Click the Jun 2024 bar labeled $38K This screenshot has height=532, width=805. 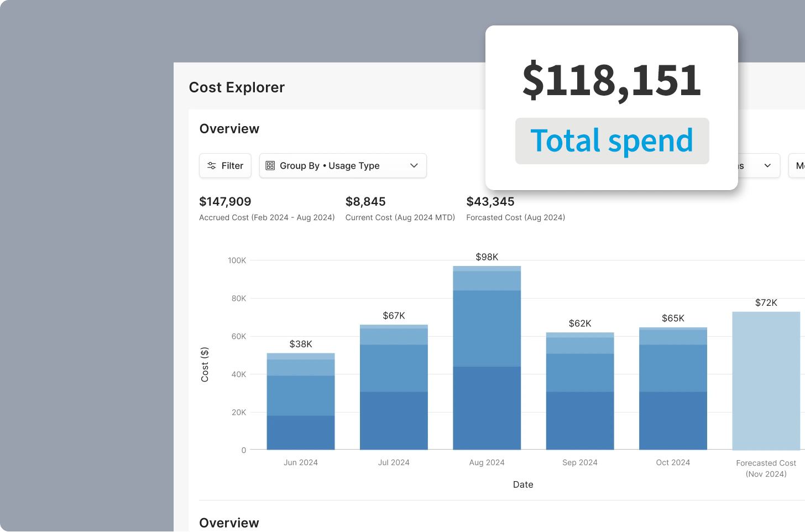(300, 401)
